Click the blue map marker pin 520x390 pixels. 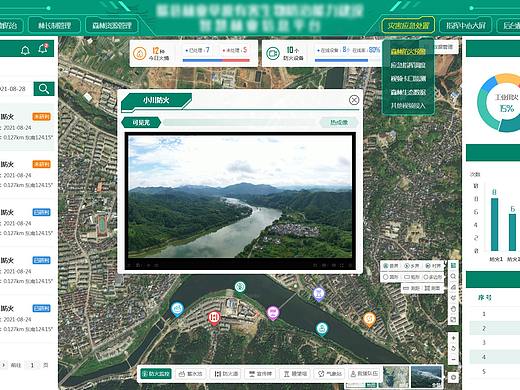point(177,309)
